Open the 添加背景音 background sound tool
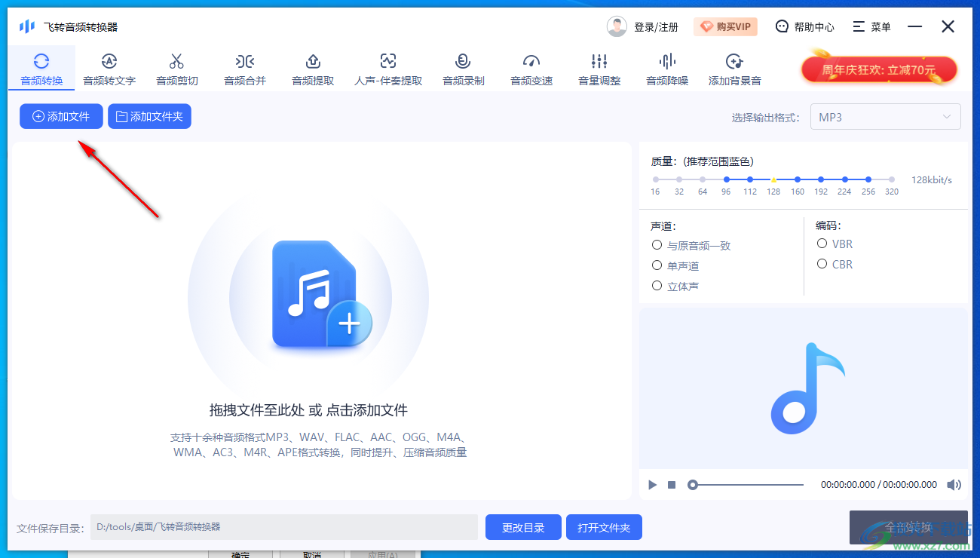The height and width of the screenshot is (558, 980). click(x=734, y=68)
